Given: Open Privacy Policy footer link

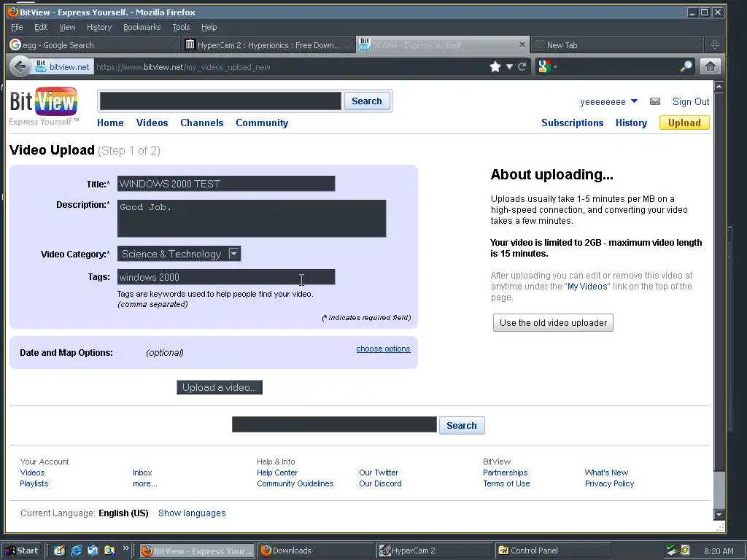Looking at the screenshot, I should point(609,483).
